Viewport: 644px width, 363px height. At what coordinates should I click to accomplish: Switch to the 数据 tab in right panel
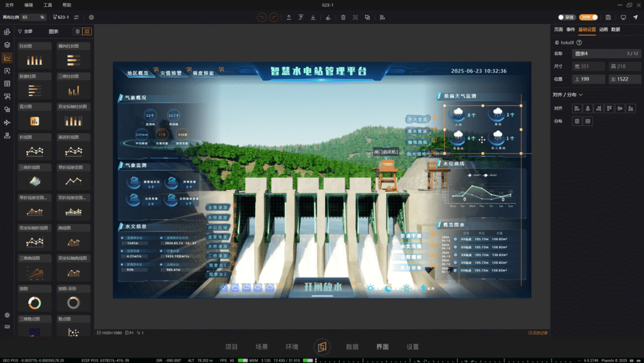[615, 30]
